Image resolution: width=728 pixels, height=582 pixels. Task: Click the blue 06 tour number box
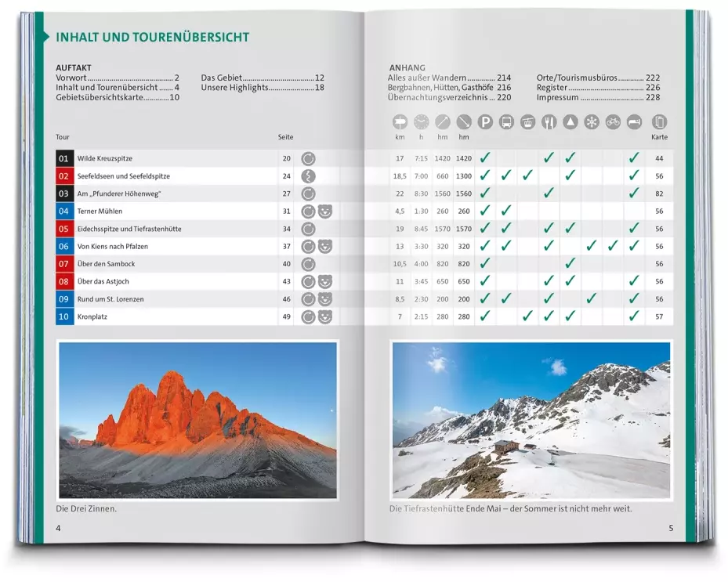pyautogui.click(x=64, y=247)
